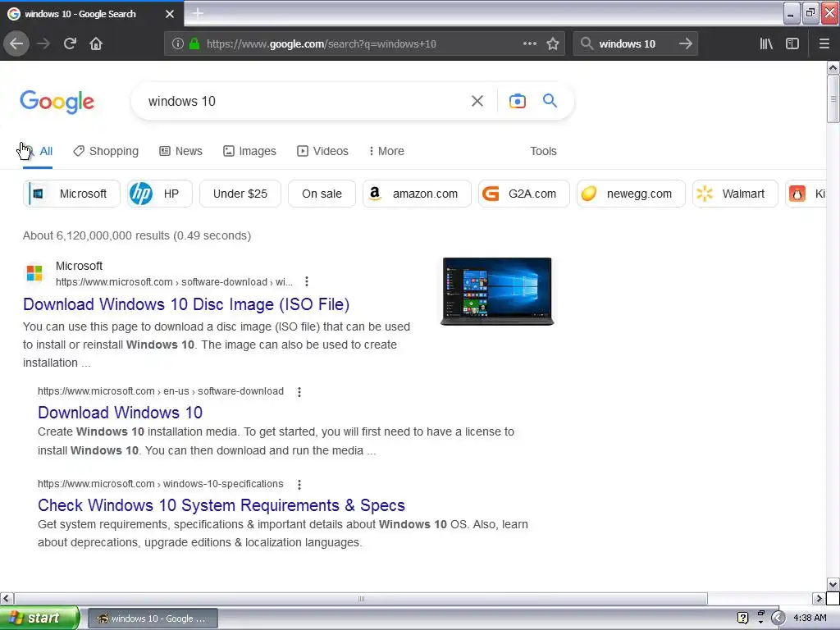Close the windows 10 Google Search tab
840x630 pixels.
170,14
